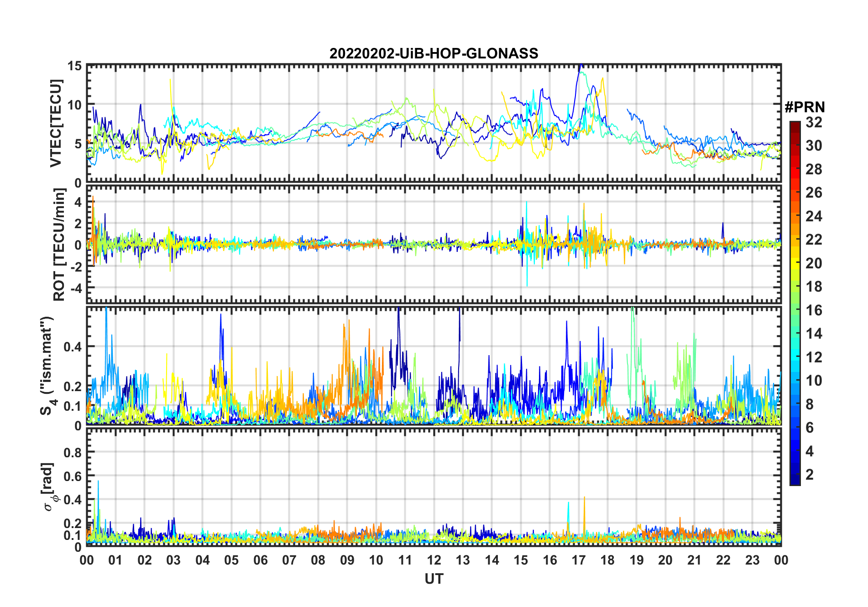Select the 17 hour tick on UT axis
868x607 pixels.
(x=579, y=560)
